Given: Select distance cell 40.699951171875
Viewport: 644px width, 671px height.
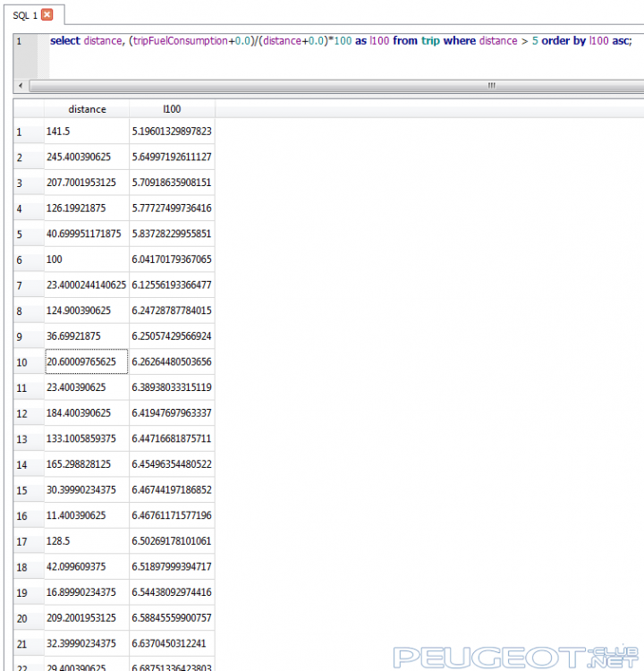Looking at the screenshot, I should coord(87,234).
